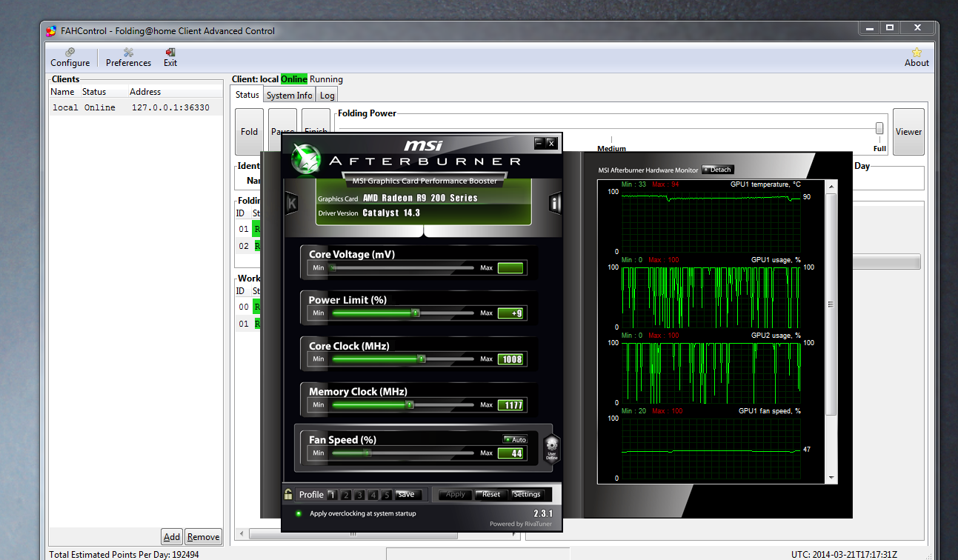Click the Status column header in Clients
Screen dimensions: 958x560
tap(94, 92)
